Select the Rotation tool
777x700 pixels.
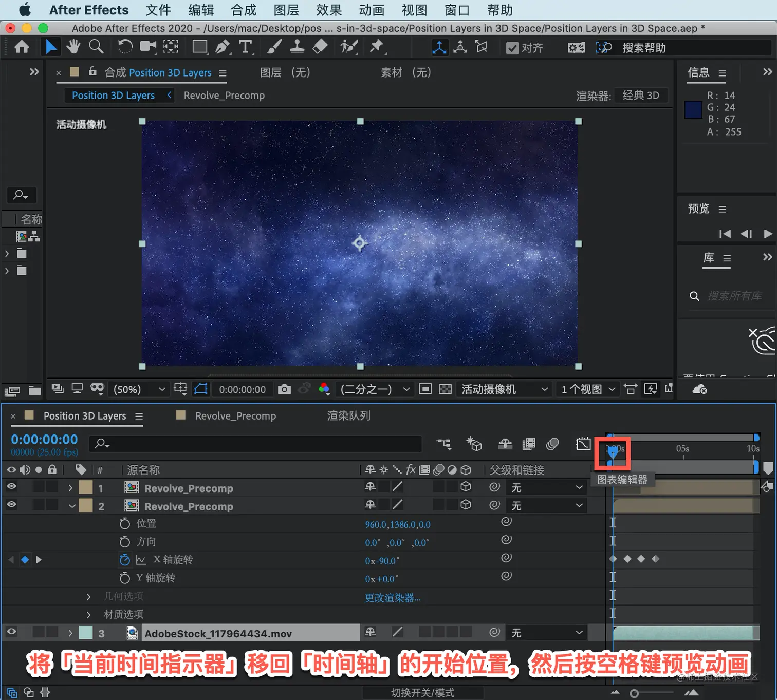tap(125, 47)
